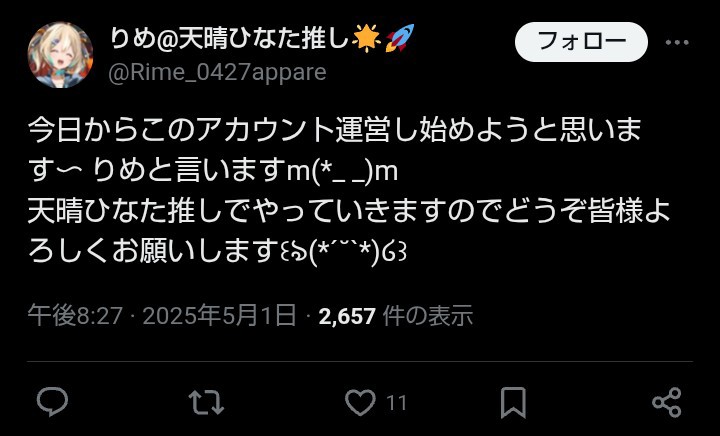Click the sun emoji in the display name
720x436 pixels.
coord(366,38)
